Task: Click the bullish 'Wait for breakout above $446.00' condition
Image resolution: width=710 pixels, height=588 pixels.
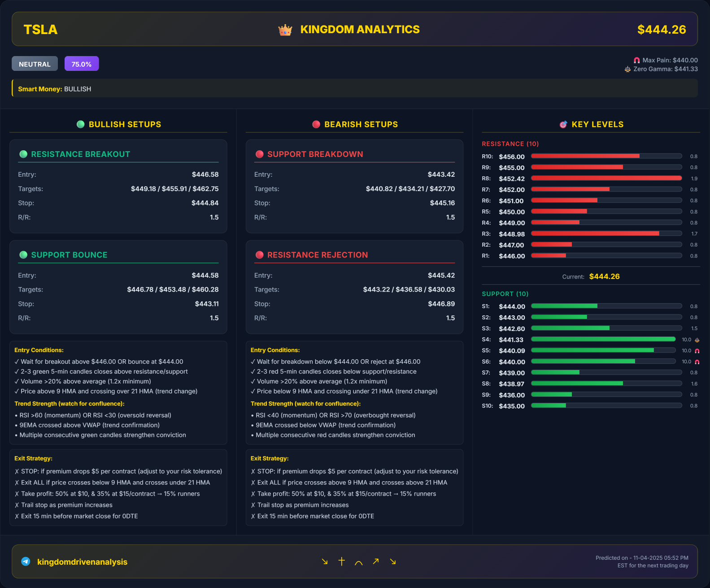Action: coord(99,362)
